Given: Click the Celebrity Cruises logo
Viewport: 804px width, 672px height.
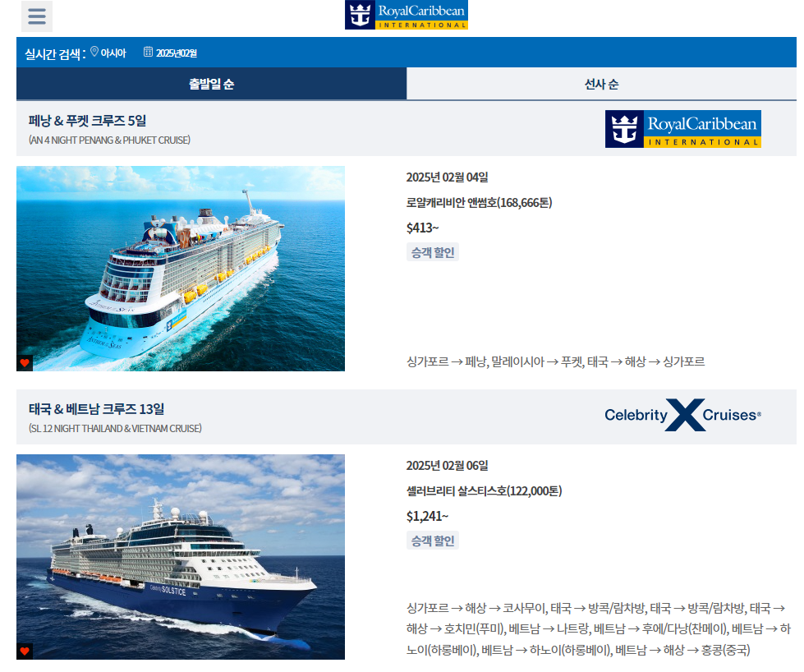Looking at the screenshot, I should tap(683, 415).
